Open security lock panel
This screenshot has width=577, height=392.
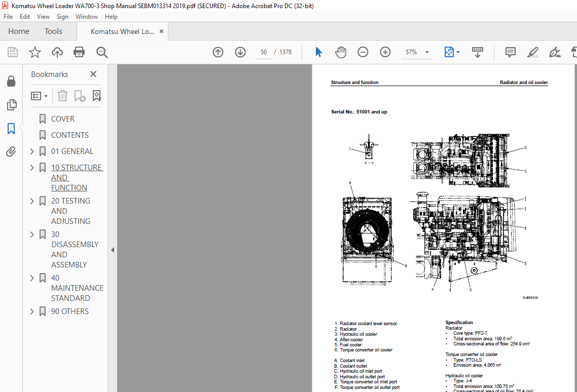(x=11, y=81)
